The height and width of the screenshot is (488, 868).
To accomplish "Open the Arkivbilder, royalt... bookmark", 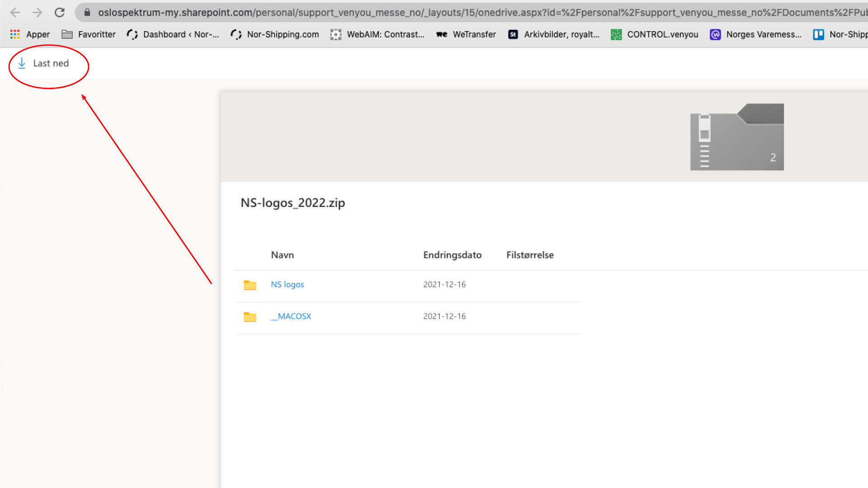I will (554, 34).
